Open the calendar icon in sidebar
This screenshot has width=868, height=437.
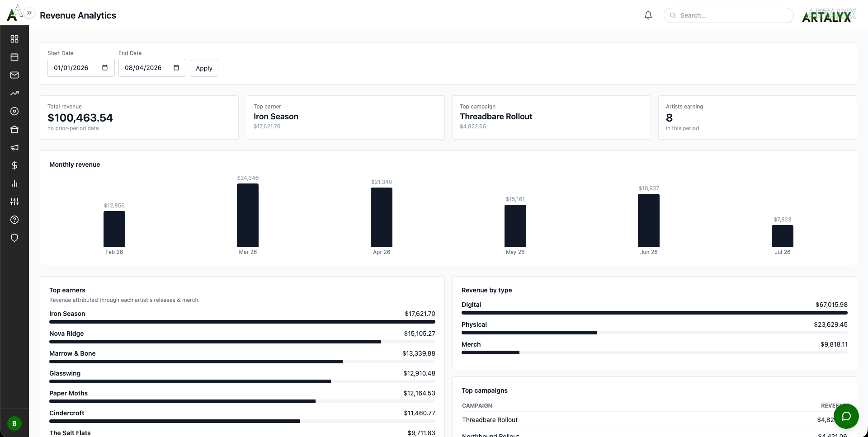[x=14, y=57]
